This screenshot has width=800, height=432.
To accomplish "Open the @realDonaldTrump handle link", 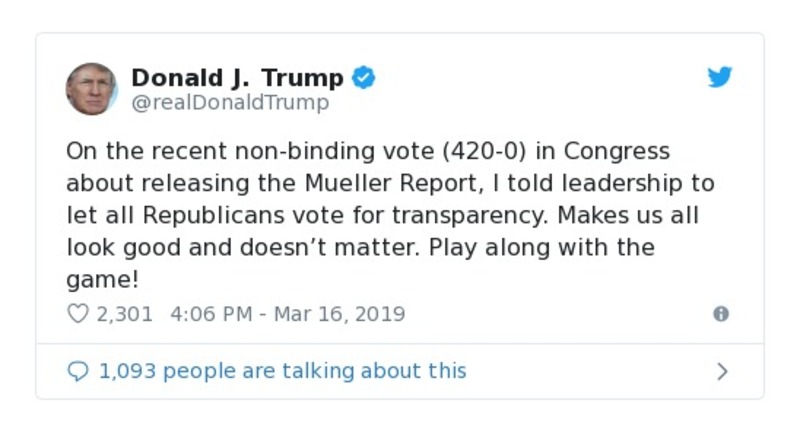I will point(229,103).
